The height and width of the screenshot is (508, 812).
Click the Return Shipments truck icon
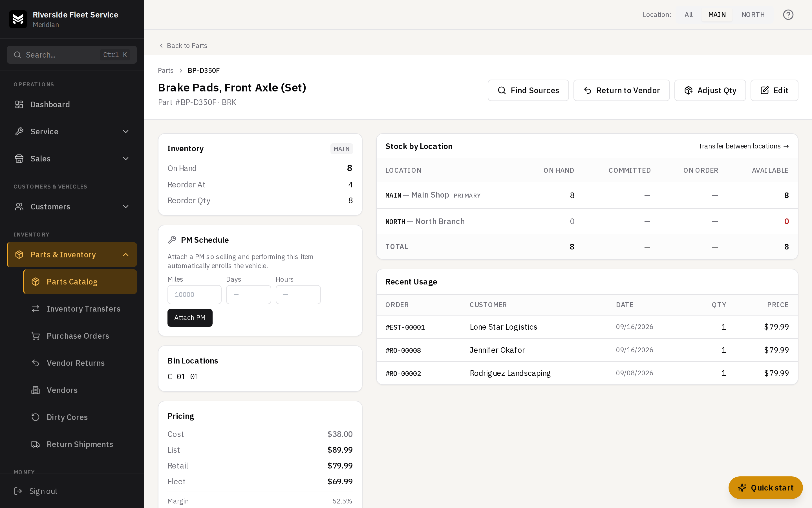[36, 444]
